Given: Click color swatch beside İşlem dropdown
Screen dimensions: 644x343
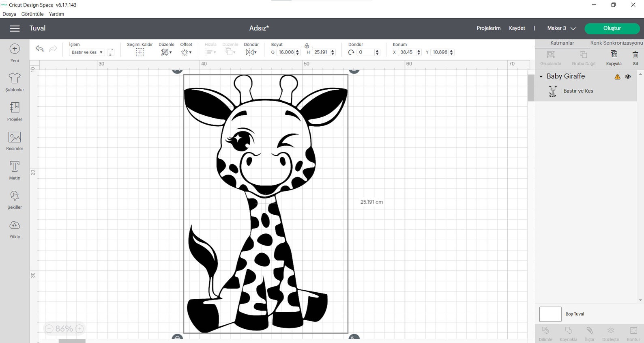Looking at the screenshot, I should 111,52.
